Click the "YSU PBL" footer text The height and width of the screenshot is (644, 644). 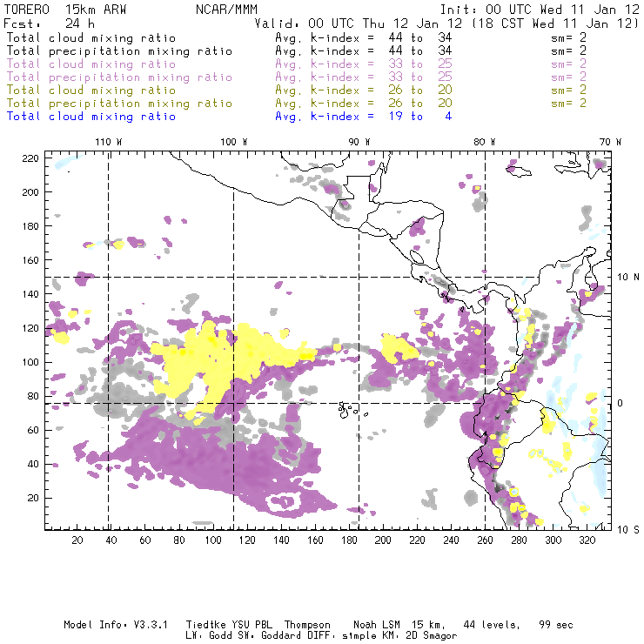[x=254, y=625]
